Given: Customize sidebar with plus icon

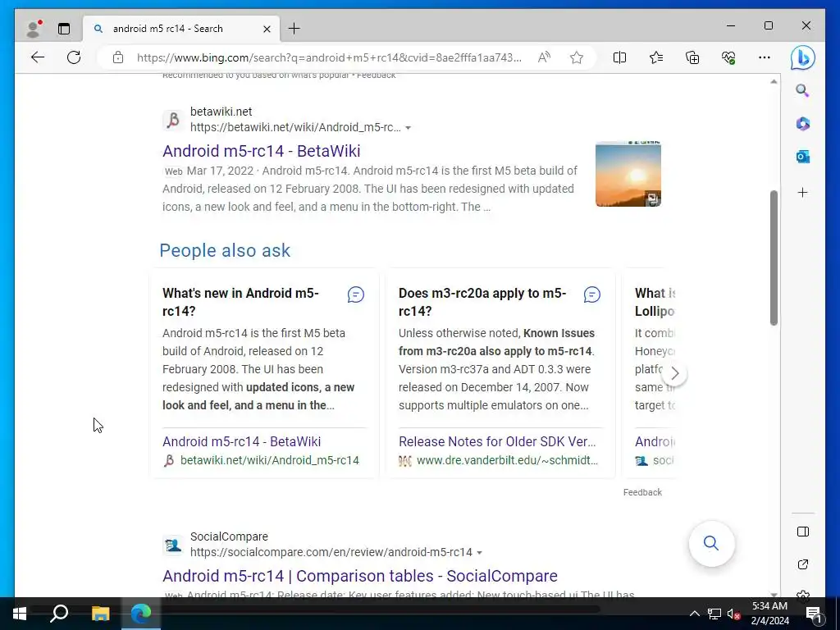Looking at the screenshot, I should pos(802,192).
